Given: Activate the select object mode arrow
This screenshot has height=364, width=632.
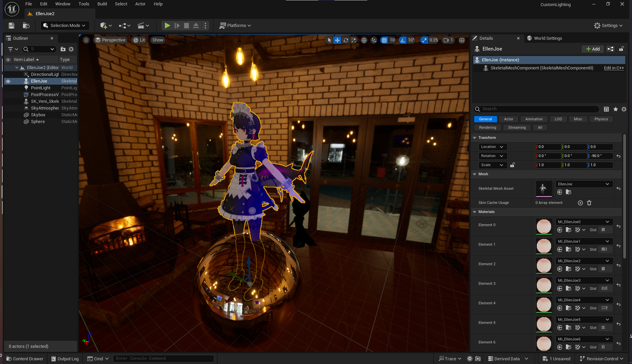Looking at the screenshot, I should (x=329, y=40).
